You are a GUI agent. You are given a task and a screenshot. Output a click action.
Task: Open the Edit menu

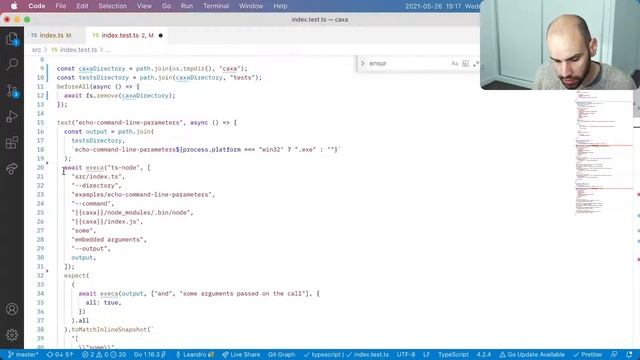coord(82,6)
